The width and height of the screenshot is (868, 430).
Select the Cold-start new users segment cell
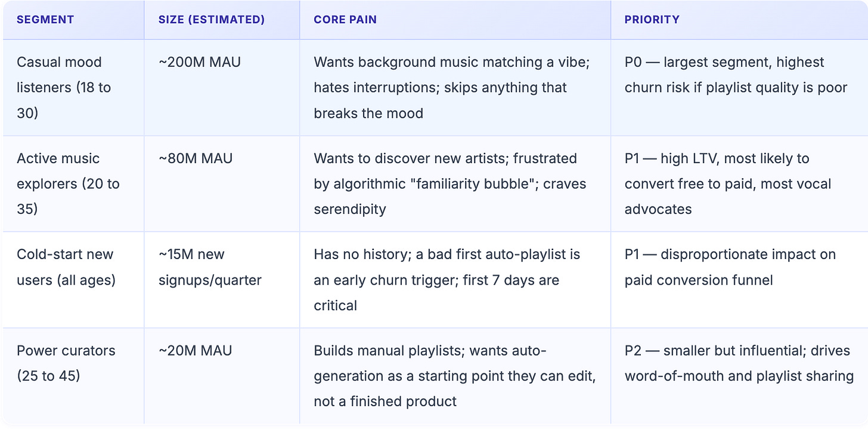73,280
